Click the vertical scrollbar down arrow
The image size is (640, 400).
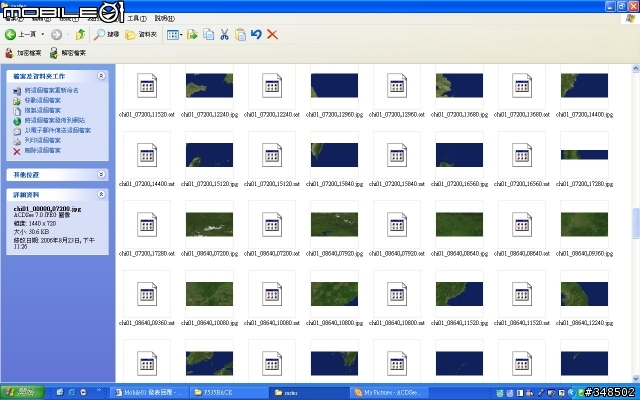point(636,378)
